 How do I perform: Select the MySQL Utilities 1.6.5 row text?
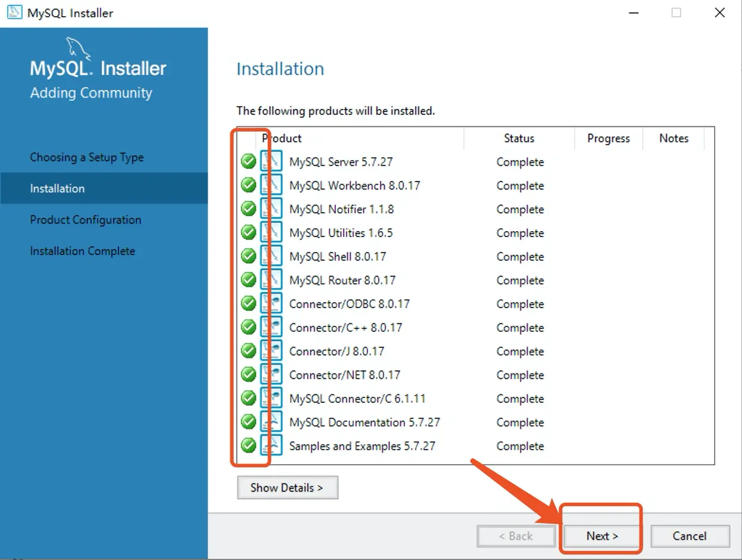point(341,232)
